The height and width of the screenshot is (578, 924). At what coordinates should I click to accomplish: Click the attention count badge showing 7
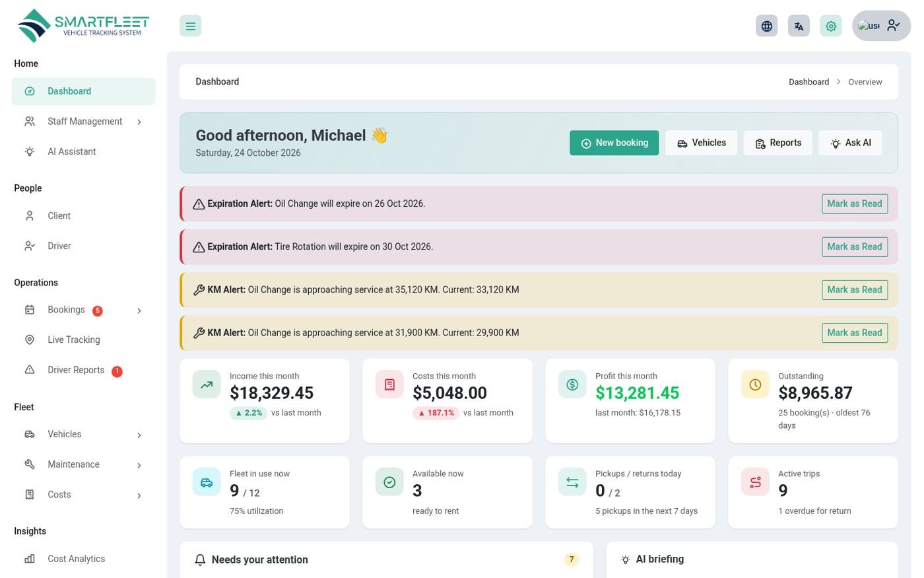pos(572,560)
